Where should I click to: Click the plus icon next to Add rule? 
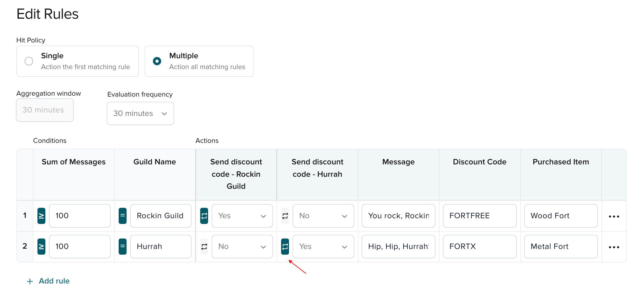pos(30,281)
